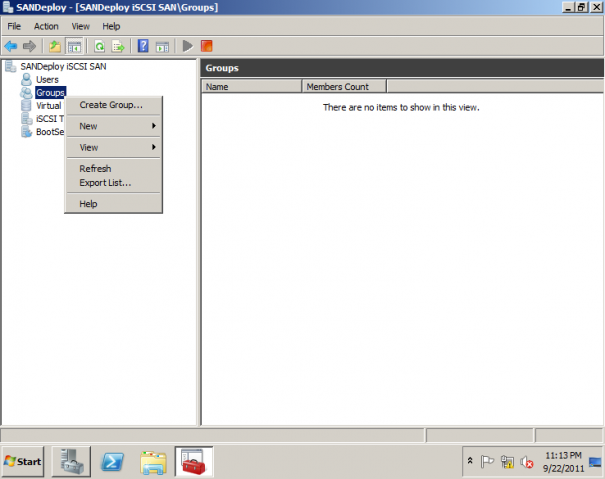Open Windows Explorer from the taskbar
The height and width of the screenshot is (479, 605).
tap(154, 462)
